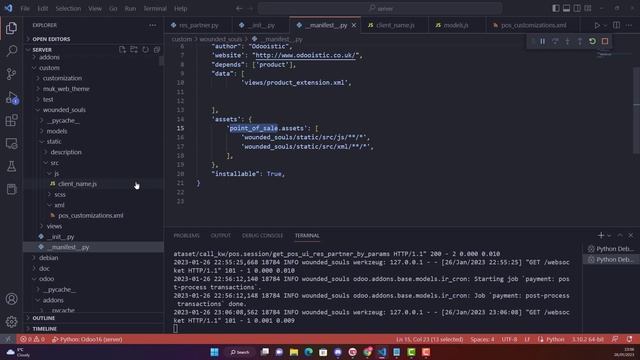Viewport: 640px width, 360px height.
Task: Close the __manifest__.py tab
Action: point(354,25)
